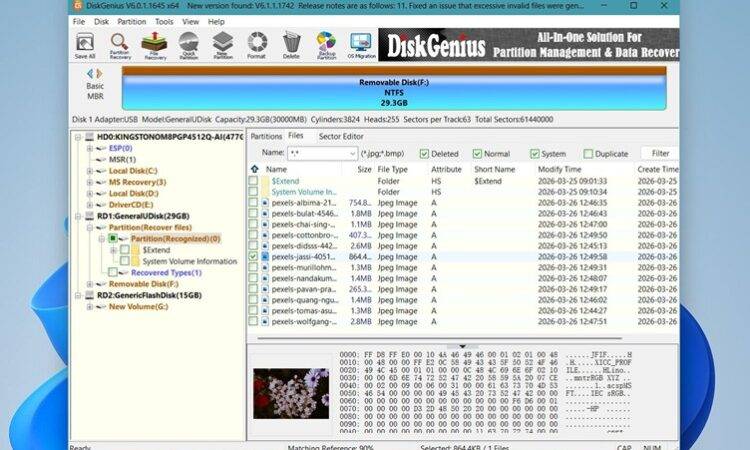Screen dimensions: 750x450
Task: Open the View menu
Action: tap(190, 22)
